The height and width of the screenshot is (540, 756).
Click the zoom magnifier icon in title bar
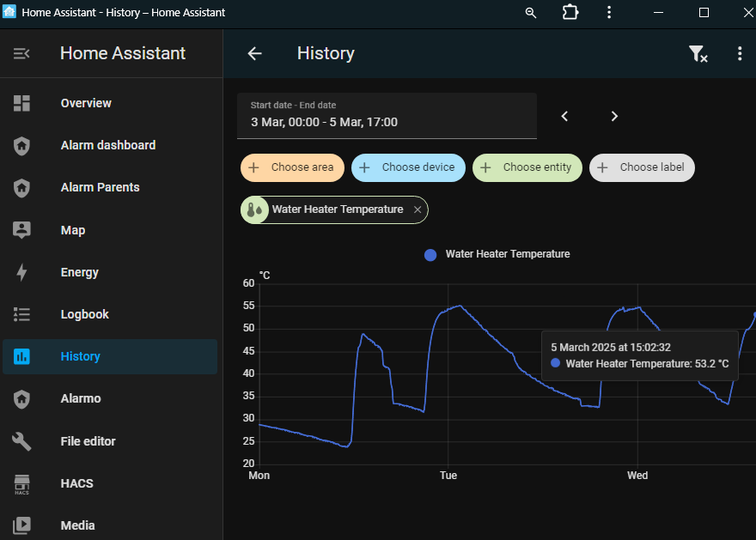pyautogui.click(x=530, y=13)
